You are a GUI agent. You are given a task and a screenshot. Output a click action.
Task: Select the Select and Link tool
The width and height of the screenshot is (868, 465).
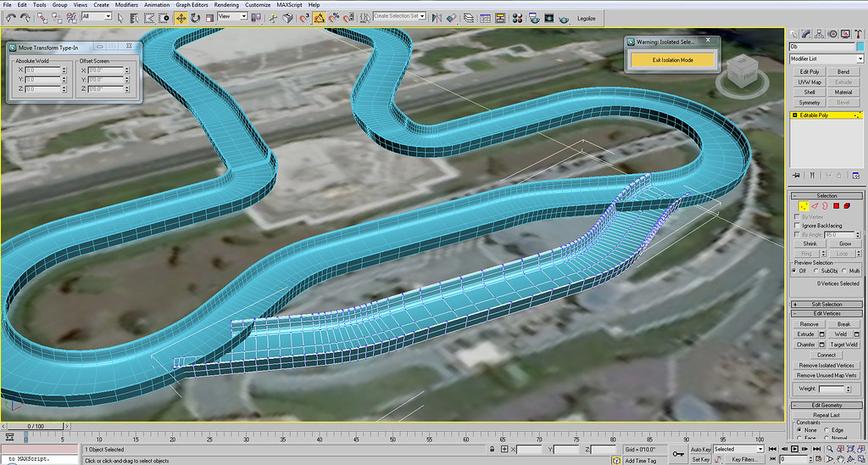coord(42,18)
